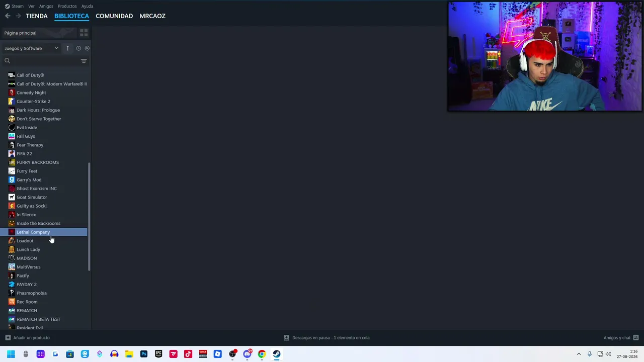Open the MRCAOZ profile tab

click(x=152, y=16)
